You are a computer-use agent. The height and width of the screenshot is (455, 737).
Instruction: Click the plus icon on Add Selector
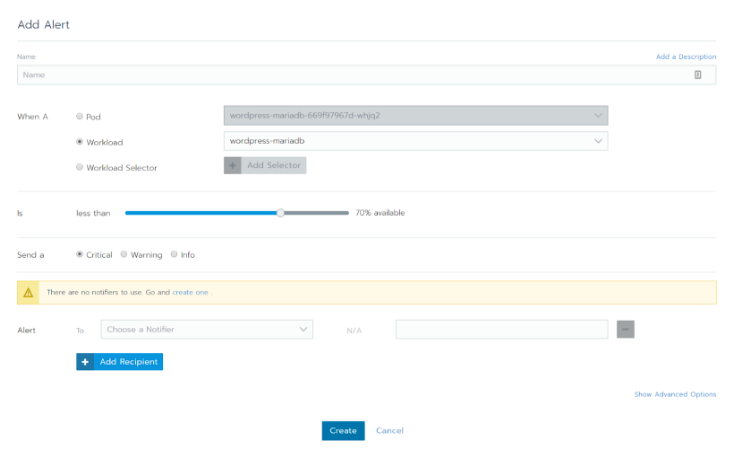233,165
